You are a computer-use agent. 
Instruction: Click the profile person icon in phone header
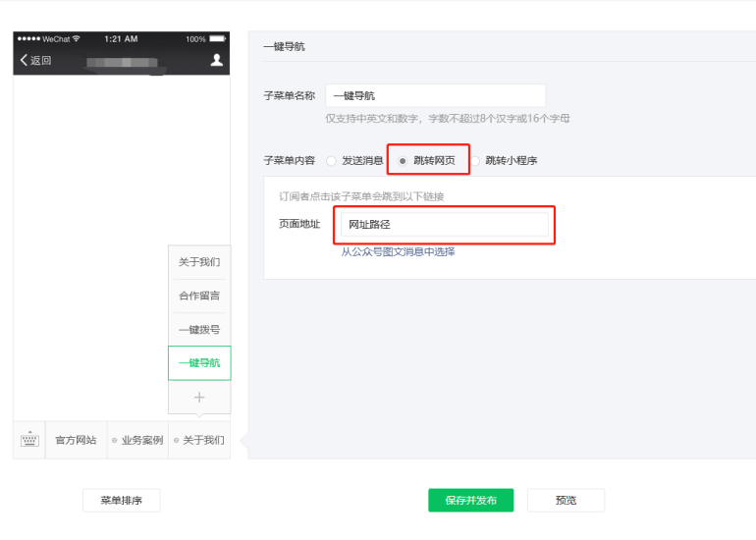tap(216, 60)
